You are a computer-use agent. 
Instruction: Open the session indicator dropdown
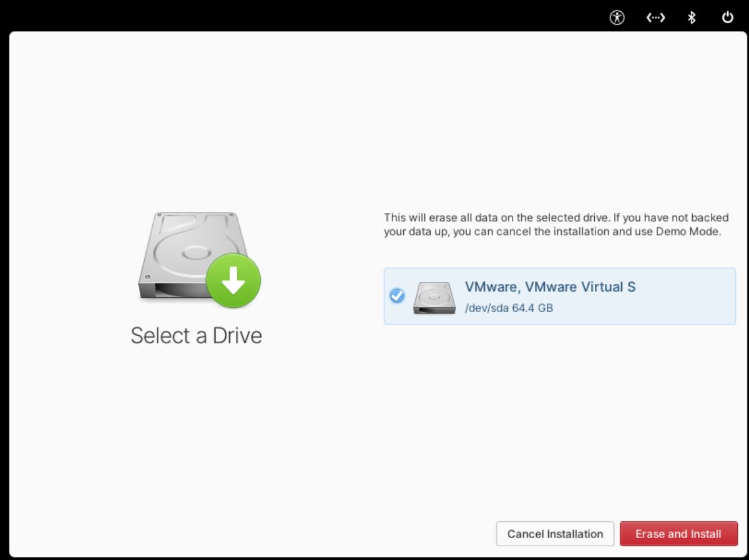[x=728, y=17]
